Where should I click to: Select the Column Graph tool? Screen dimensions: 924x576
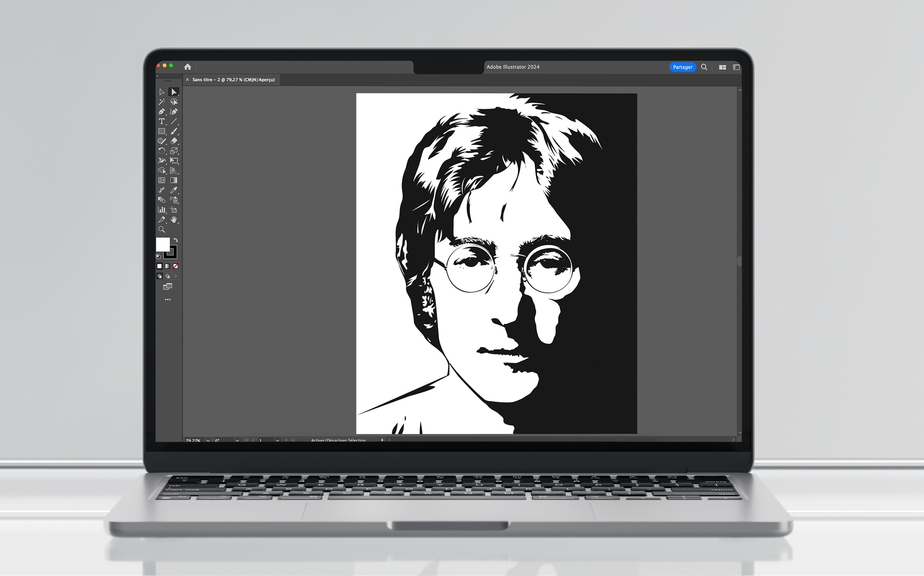click(162, 210)
